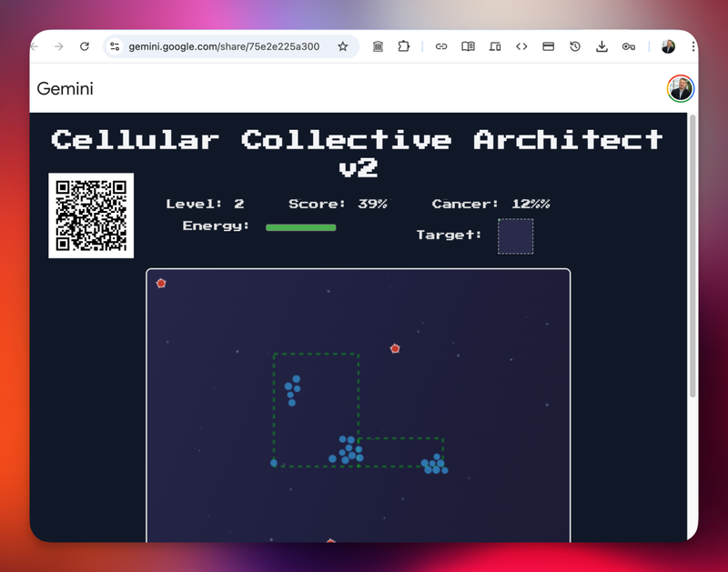The image size is (728, 572).
Task: Open the history clock icon
Action: (575, 46)
